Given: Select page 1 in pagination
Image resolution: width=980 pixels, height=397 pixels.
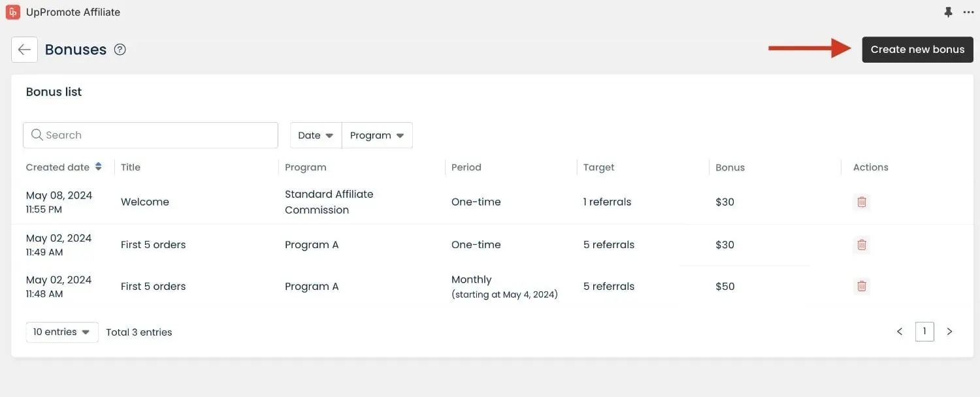Looking at the screenshot, I should [x=924, y=332].
